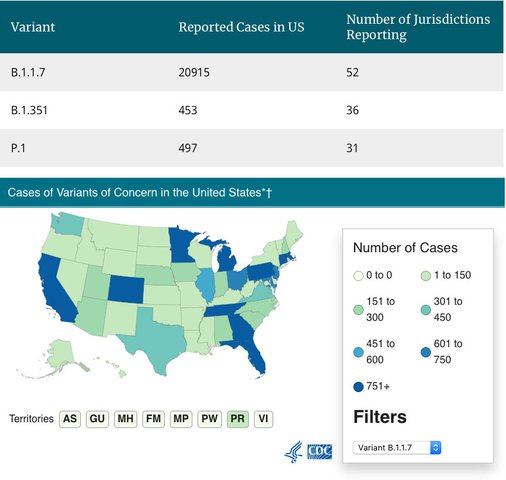Click Ohio on the map

click(x=238, y=279)
